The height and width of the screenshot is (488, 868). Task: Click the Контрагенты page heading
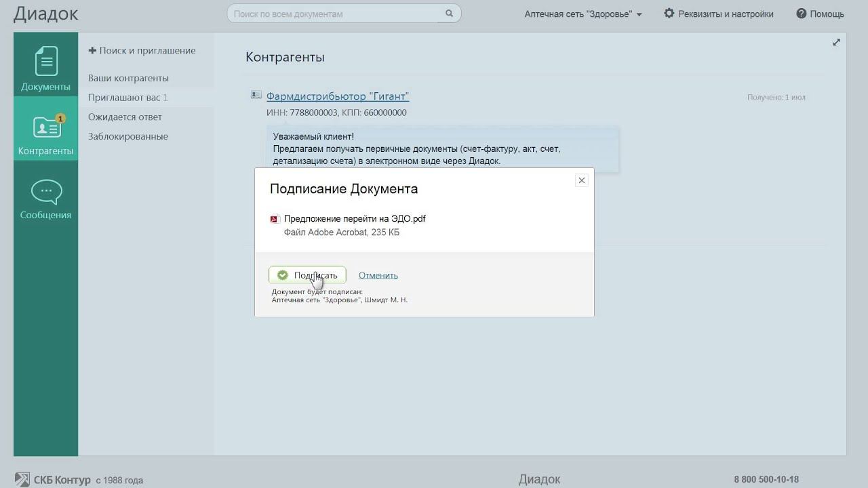coord(285,58)
